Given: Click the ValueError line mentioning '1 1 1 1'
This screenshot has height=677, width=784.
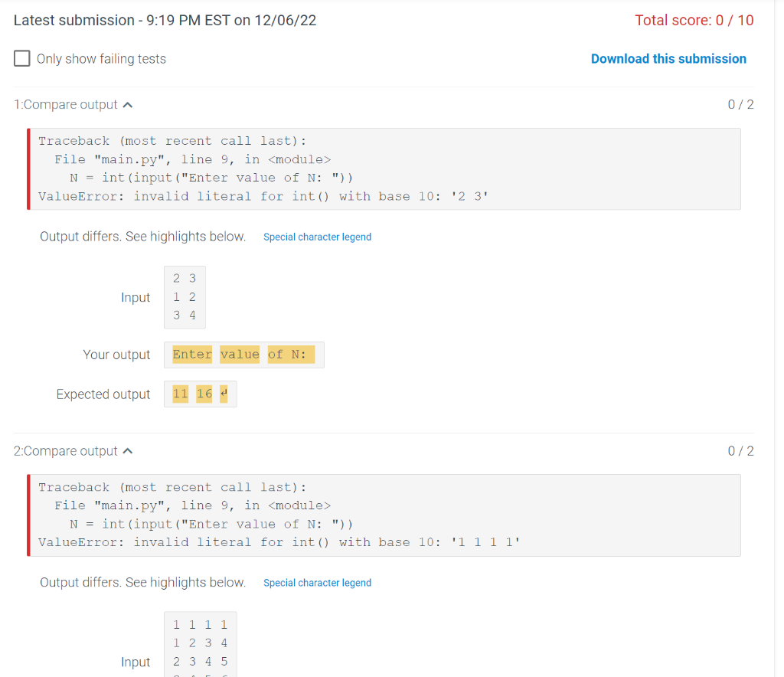Looking at the screenshot, I should click(x=279, y=542).
